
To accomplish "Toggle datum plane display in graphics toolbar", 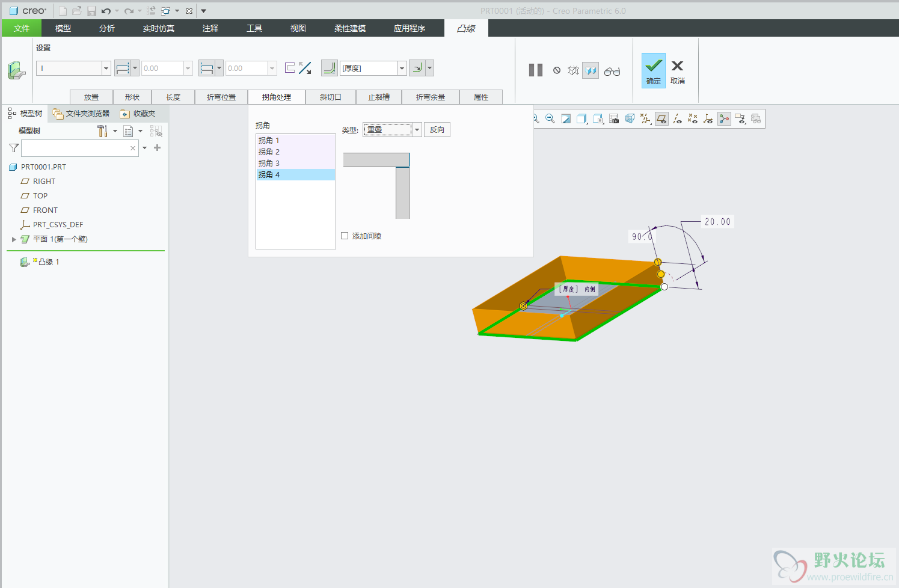I will pos(661,119).
